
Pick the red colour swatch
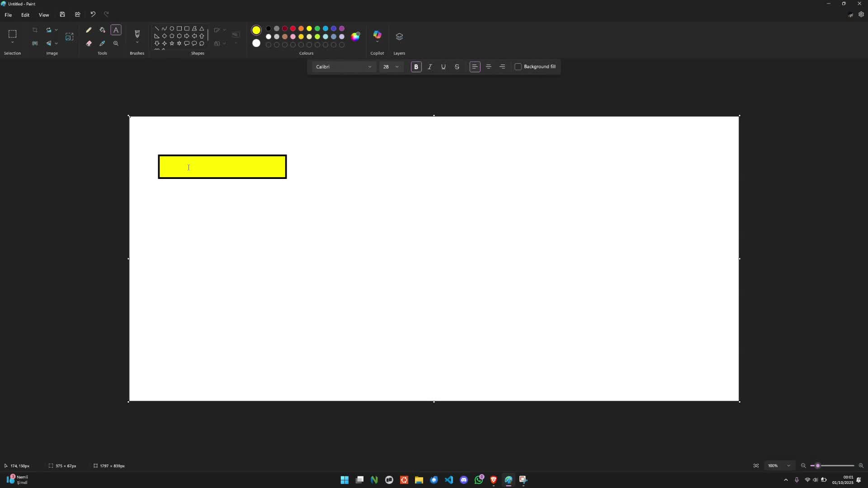point(293,28)
